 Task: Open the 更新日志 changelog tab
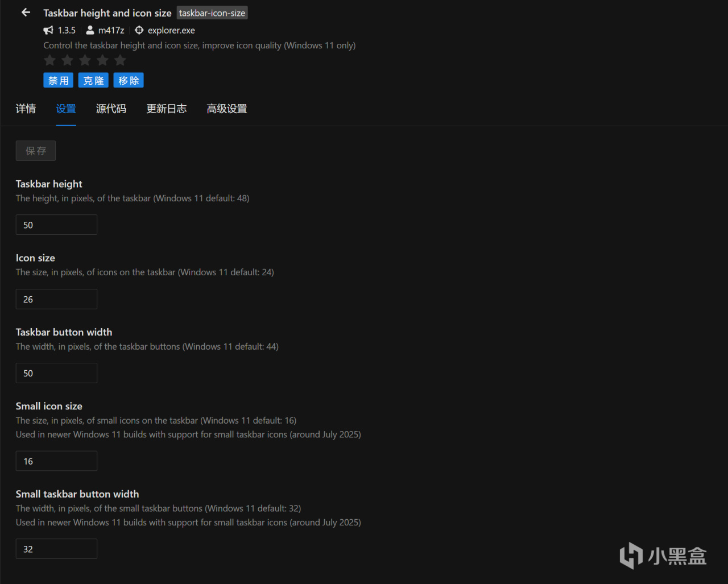166,109
